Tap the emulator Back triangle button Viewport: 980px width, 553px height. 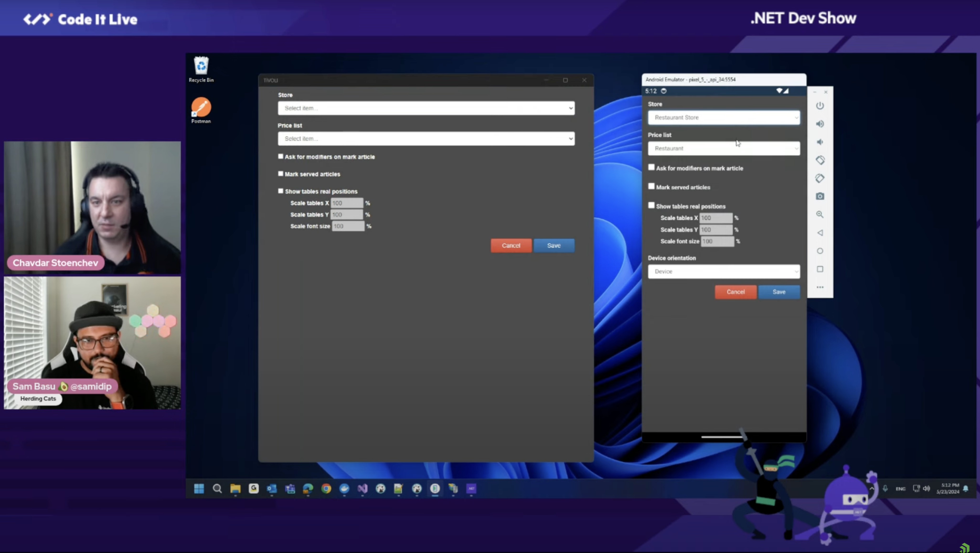tap(820, 233)
